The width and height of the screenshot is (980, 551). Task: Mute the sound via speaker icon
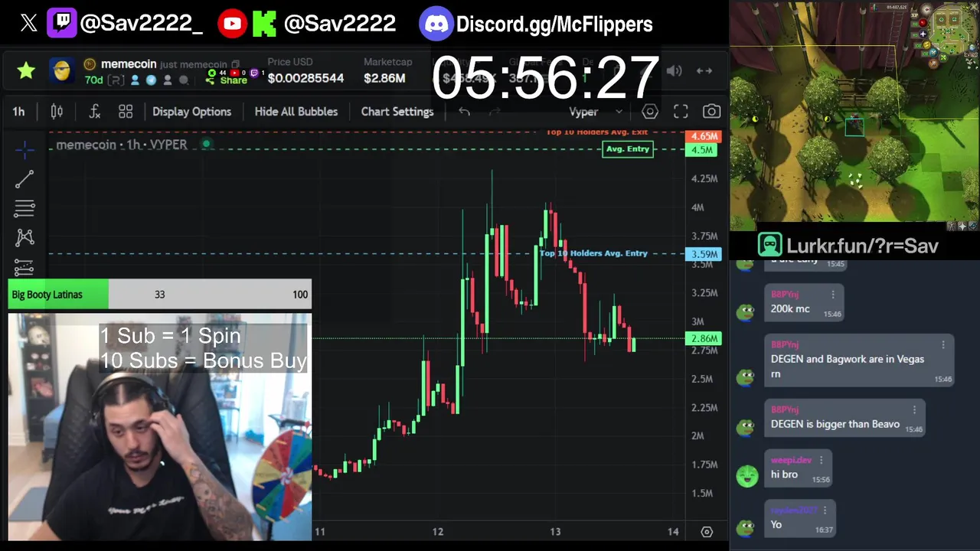pos(674,71)
